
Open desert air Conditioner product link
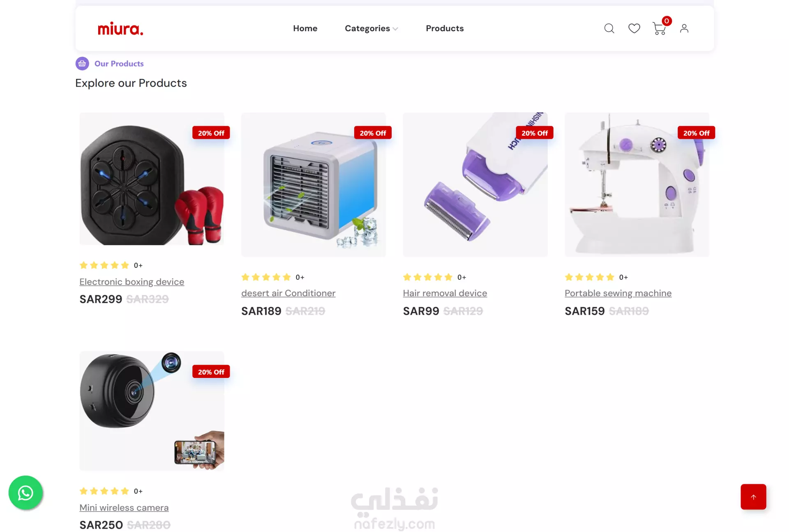(288, 293)
